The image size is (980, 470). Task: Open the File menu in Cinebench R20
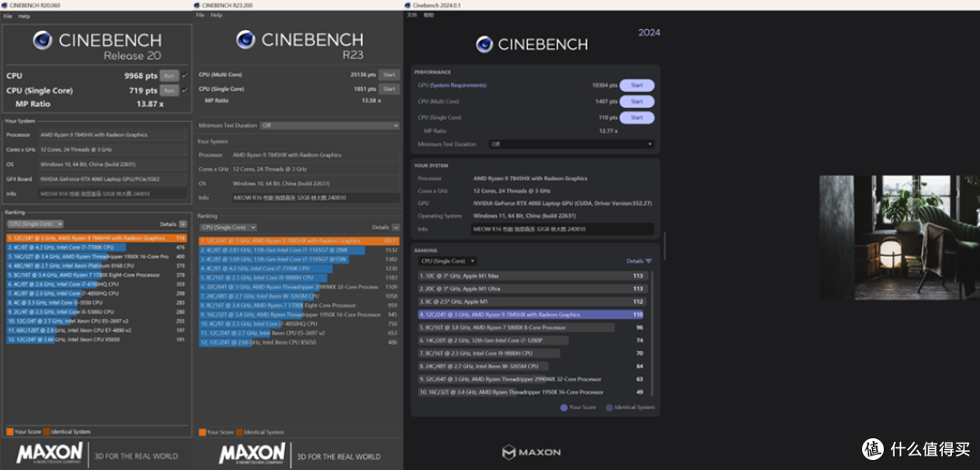[x=7, y=16]
